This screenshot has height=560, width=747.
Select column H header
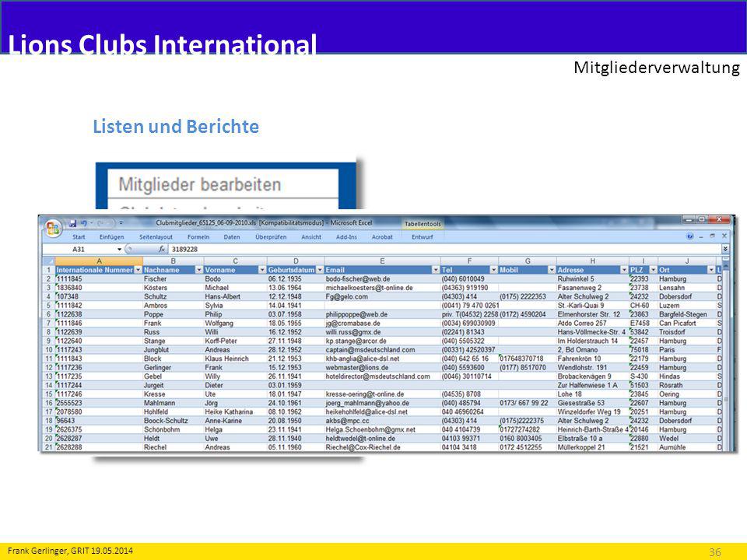(x=593, y=261)
